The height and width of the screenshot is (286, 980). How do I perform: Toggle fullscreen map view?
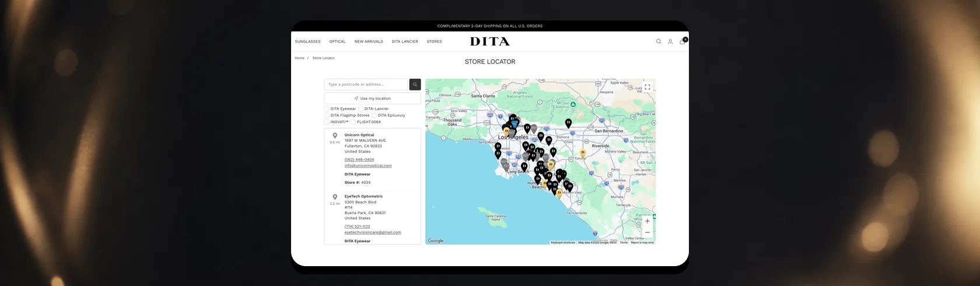pyautogui.click(x=647, y=87)
